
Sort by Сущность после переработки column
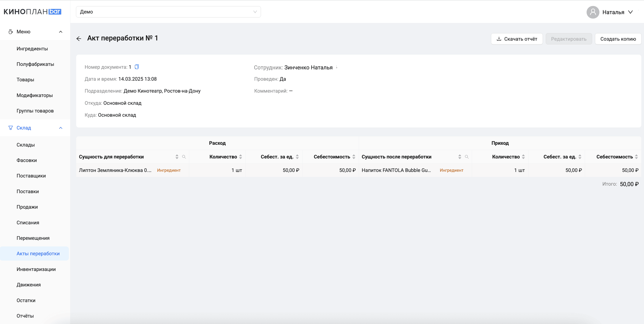coord(459,157)
